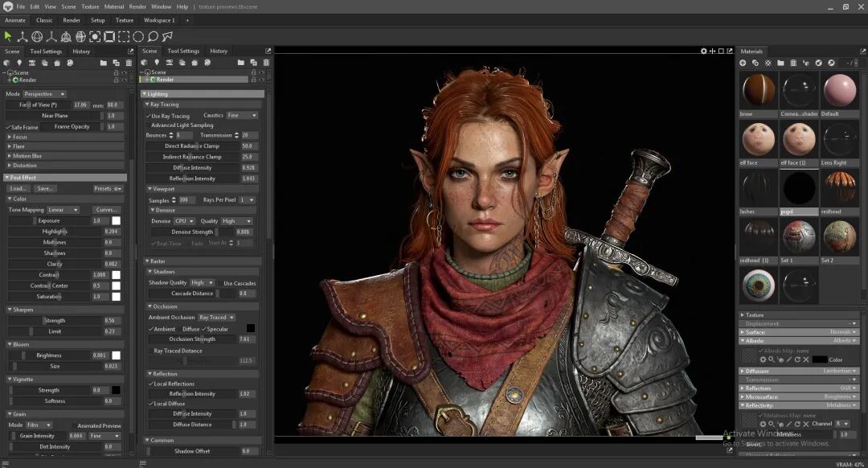868x468 pixels.
Task: Switch to the Classic workspace tab
Action: (x=44, y=20)
